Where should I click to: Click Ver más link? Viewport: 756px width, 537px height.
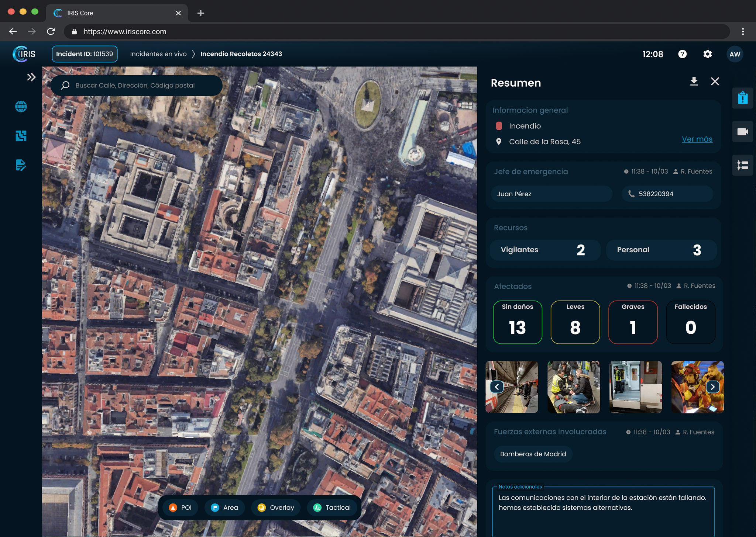pyautogui.click(x=697, y=139)
